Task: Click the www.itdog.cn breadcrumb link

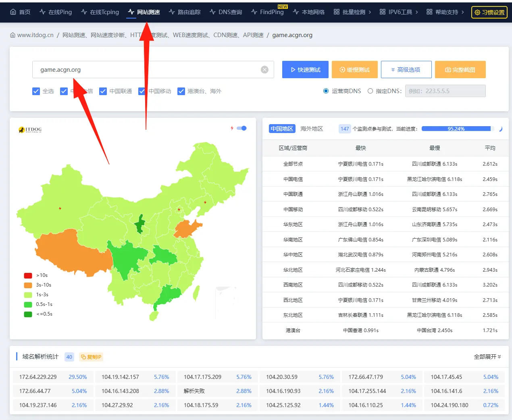Action: click(35, 35)
